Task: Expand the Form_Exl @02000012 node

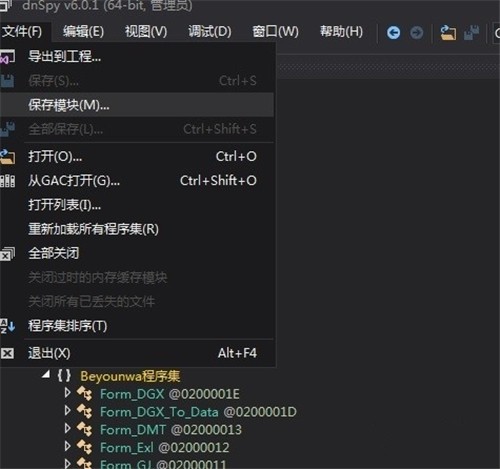Action: [x=68, y=446]
